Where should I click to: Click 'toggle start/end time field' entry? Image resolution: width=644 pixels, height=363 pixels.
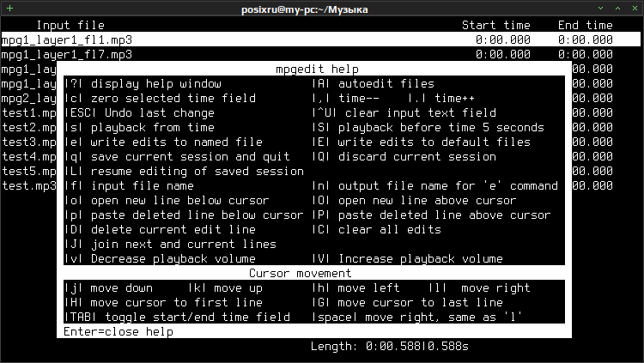click(177, 317)
